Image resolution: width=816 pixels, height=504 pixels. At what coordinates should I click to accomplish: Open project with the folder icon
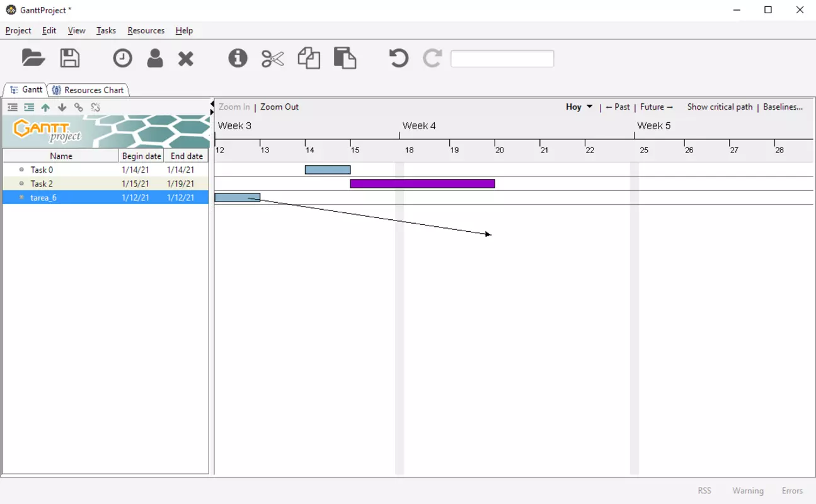click(33, 58)
